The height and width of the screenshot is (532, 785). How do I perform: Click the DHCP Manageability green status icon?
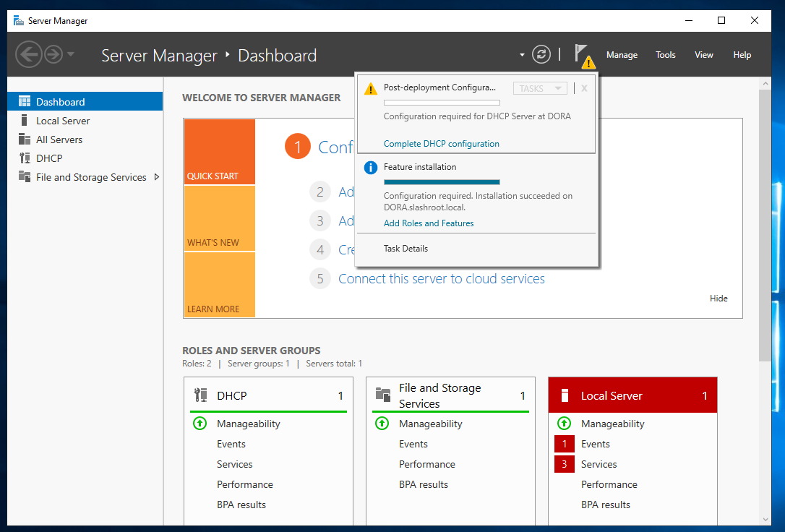click(200, 424)
